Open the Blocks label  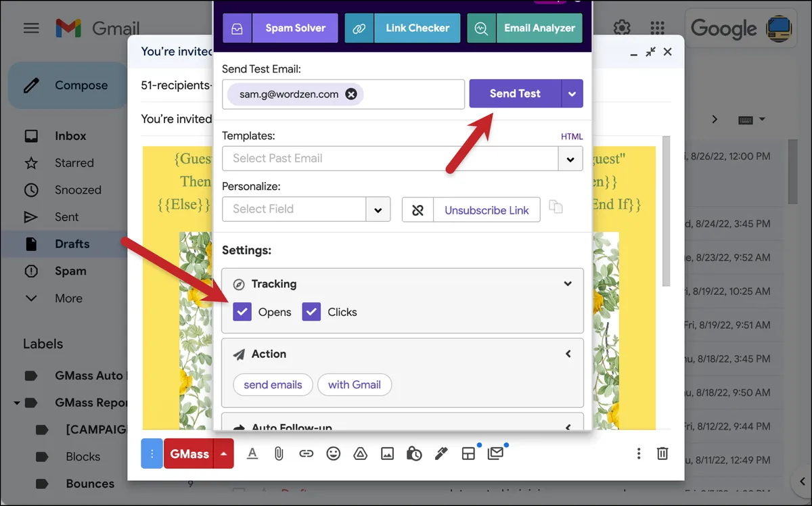(x=83, y=457)
